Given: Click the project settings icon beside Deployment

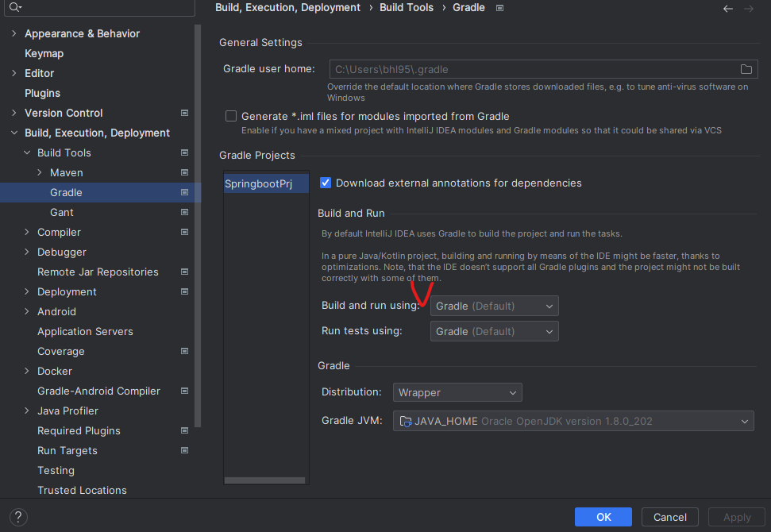Looking at the screenshot, I should pyautogui.click(x=184, y=291).
